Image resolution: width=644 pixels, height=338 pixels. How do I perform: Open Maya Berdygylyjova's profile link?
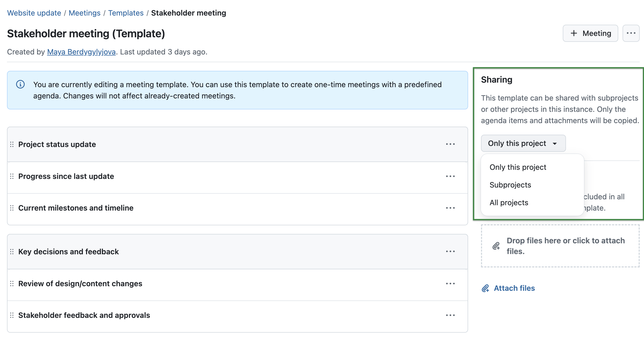coord(81,52)
